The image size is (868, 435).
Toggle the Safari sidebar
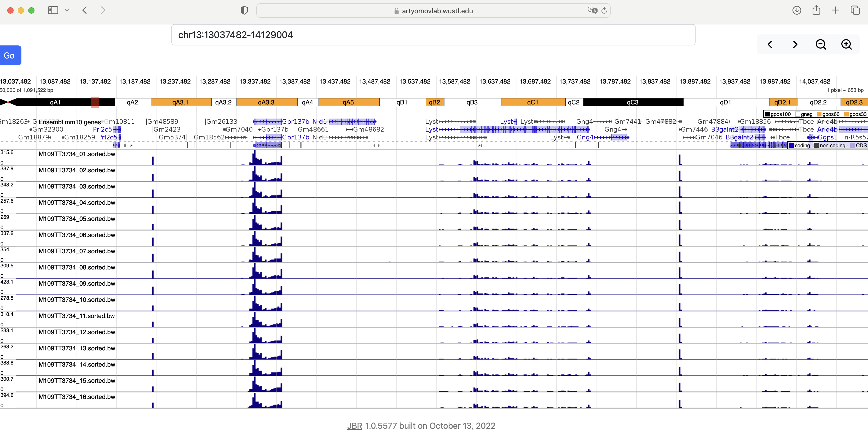pos(53,10)
